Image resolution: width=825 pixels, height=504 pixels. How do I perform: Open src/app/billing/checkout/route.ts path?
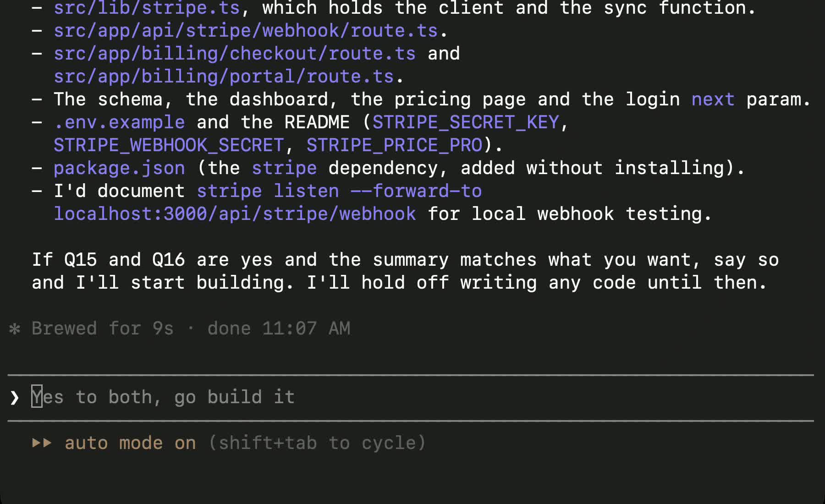pyautogui.click(x=235, y=54)
